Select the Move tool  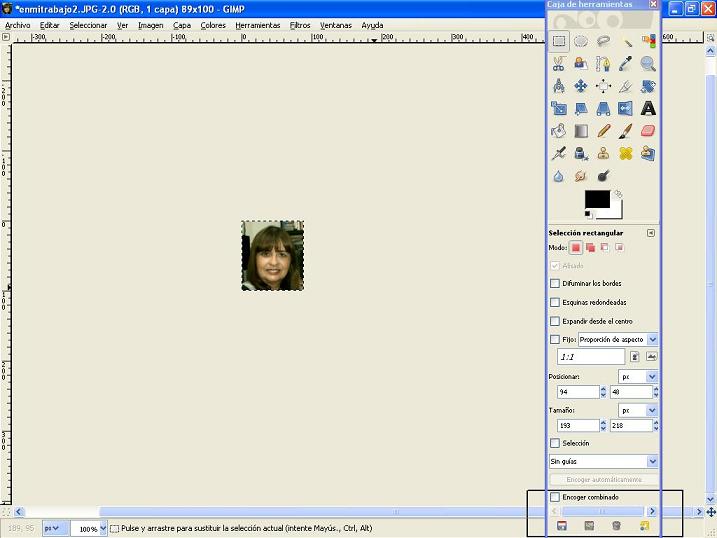tap(581, 86)
